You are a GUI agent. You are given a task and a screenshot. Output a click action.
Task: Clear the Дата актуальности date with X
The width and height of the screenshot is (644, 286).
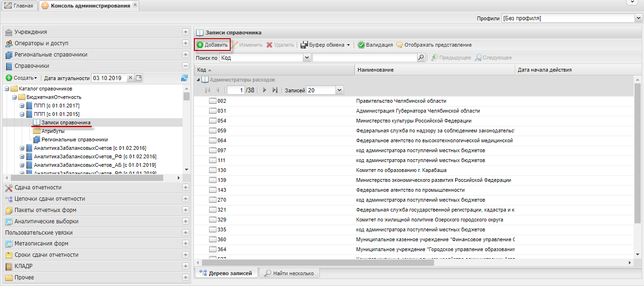tap(131, 78)
